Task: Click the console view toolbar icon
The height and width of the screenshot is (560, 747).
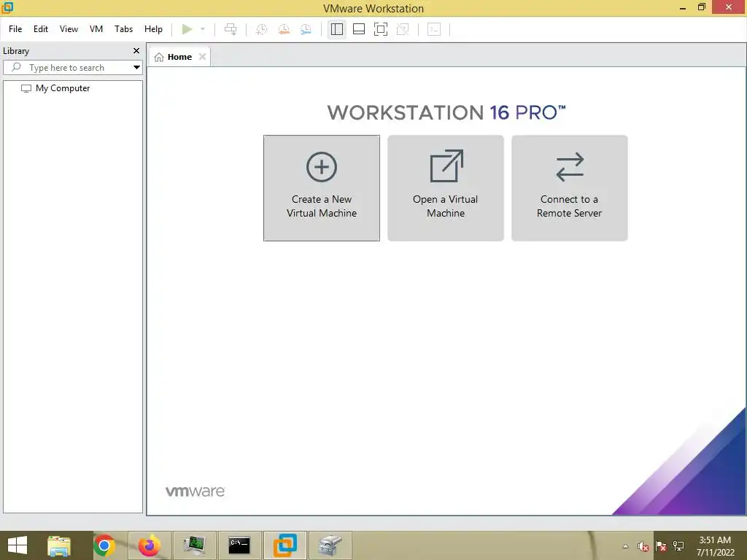Action: 434,29
